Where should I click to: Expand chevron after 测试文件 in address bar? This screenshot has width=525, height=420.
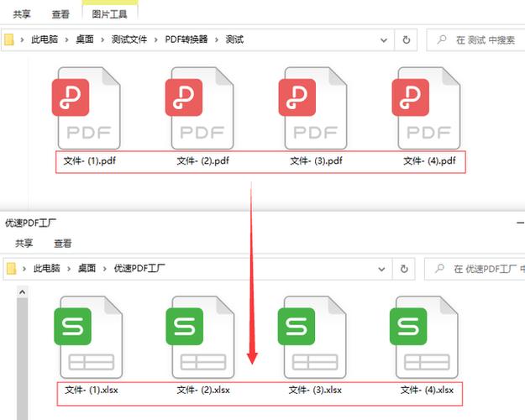click(155, 39)
